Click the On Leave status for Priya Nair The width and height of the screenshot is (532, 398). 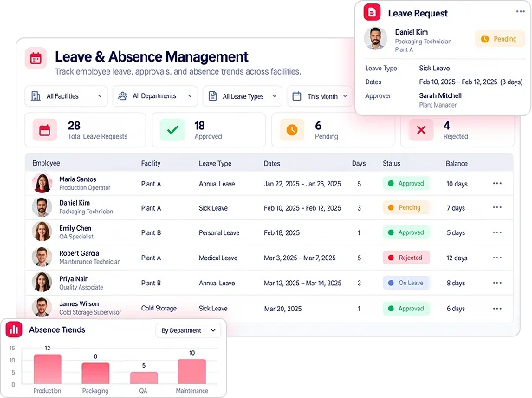[x=406, y=283]
